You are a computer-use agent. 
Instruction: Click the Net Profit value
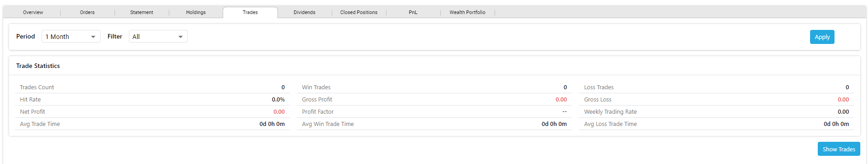279,111
